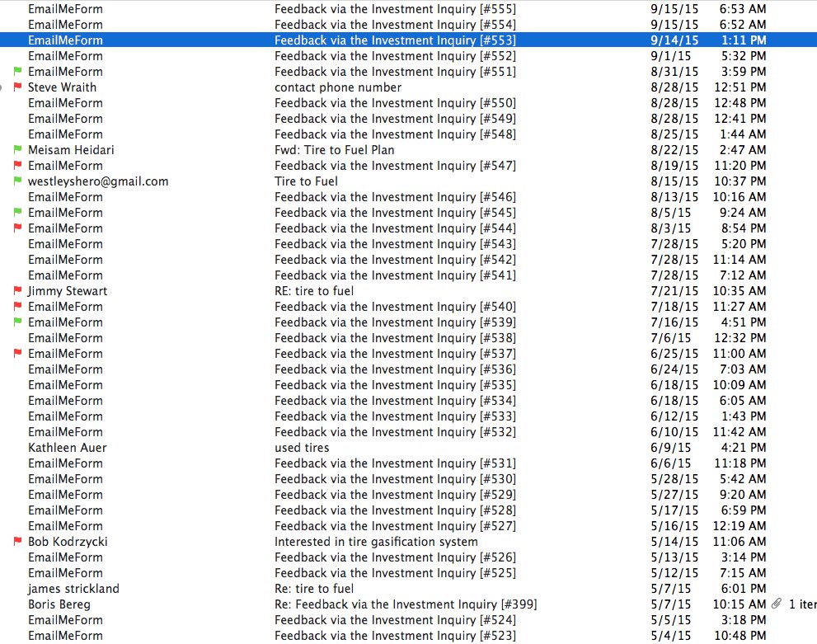
Task: Click green flag beside Meisam Heidari
Action: click(17, 150)
